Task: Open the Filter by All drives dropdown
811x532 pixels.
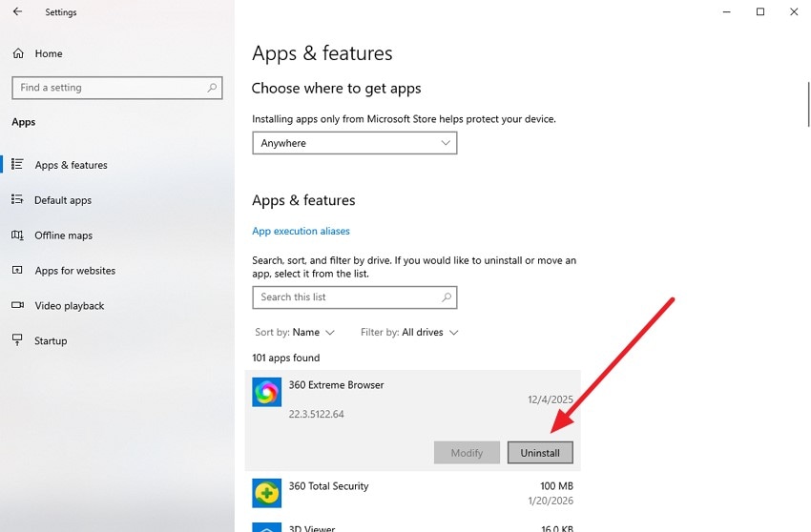Action: (x=409, y=333)
